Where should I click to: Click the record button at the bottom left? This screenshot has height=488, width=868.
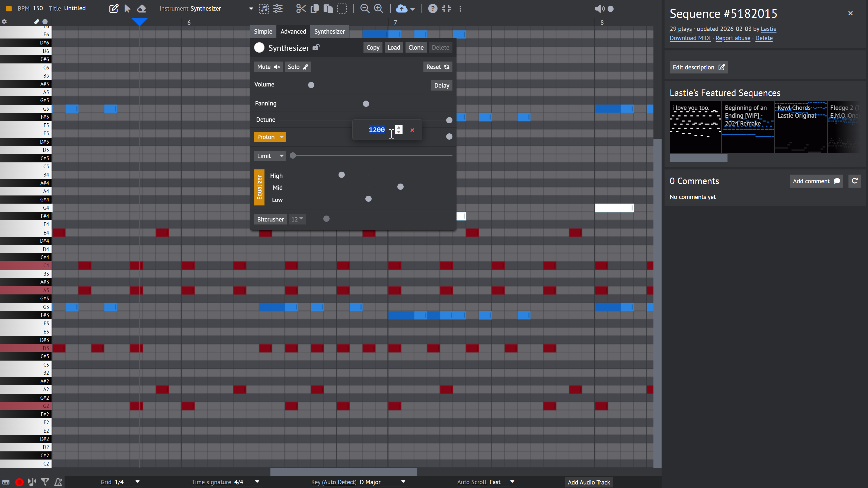(19, 482)
